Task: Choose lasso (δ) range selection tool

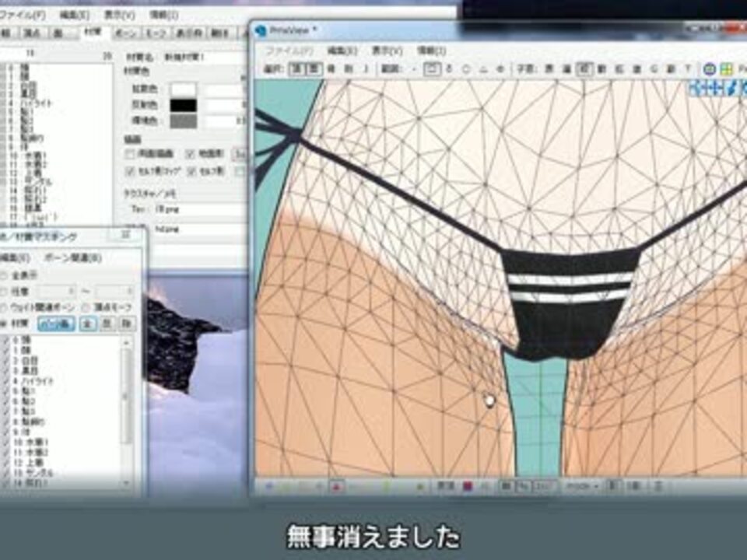Action: 449,69
